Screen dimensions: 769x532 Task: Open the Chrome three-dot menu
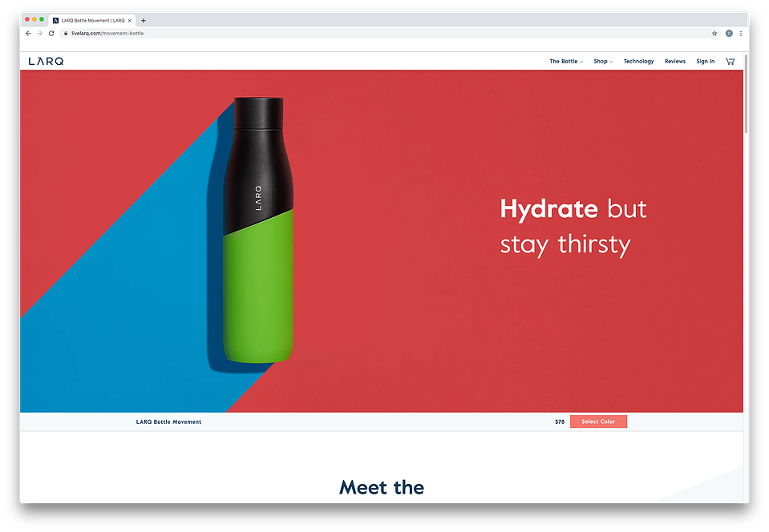[x=741, y=34]
